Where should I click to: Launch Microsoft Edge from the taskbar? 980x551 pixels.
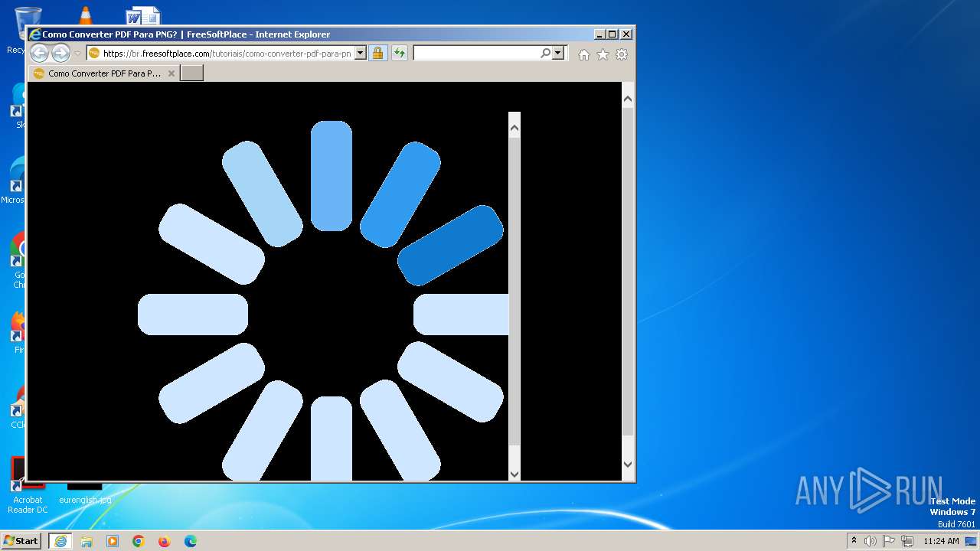(x=191, y=541)
